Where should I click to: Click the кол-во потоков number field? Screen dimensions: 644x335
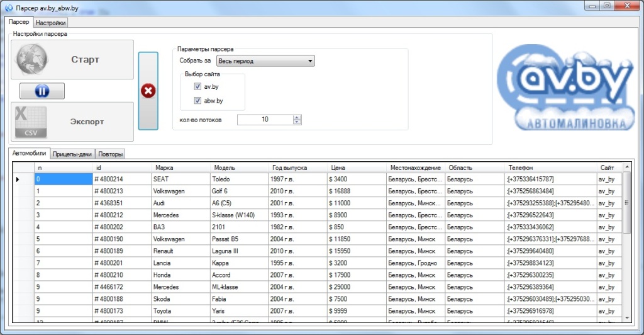click(265, 120)
